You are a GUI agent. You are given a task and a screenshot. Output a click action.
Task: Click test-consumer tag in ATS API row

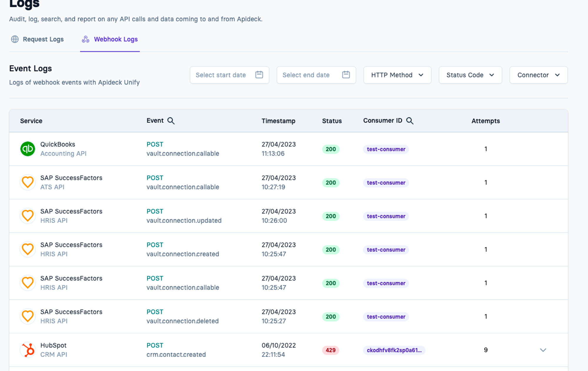[x=386, y=183]
